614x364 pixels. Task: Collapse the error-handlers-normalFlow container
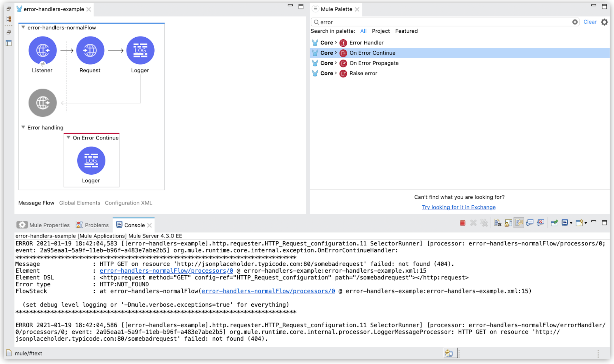[x=23, y=27]
